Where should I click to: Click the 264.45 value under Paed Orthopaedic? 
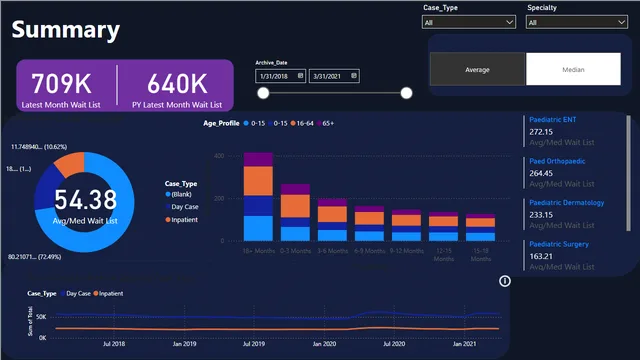(x=541, y=173)
